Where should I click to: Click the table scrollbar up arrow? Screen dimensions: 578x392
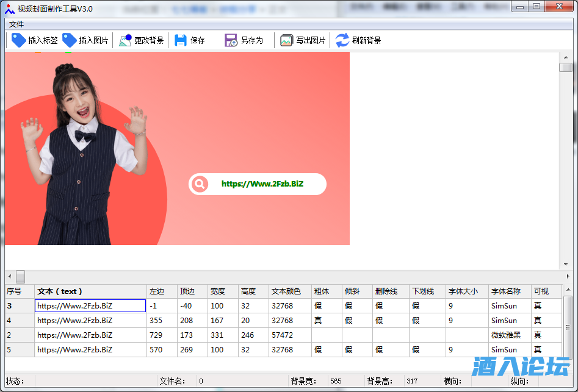pyautogui.click(x=568, y=291)
